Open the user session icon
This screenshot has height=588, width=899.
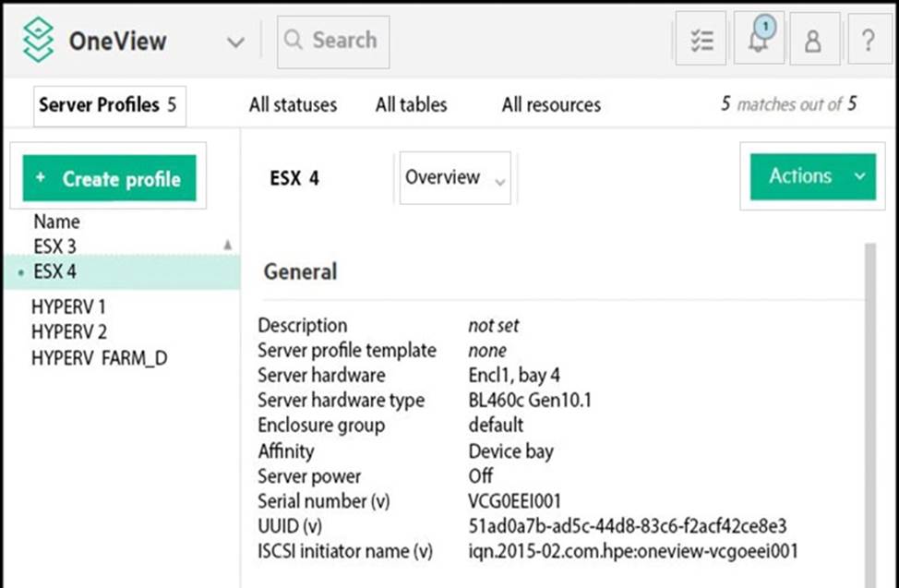813,42
